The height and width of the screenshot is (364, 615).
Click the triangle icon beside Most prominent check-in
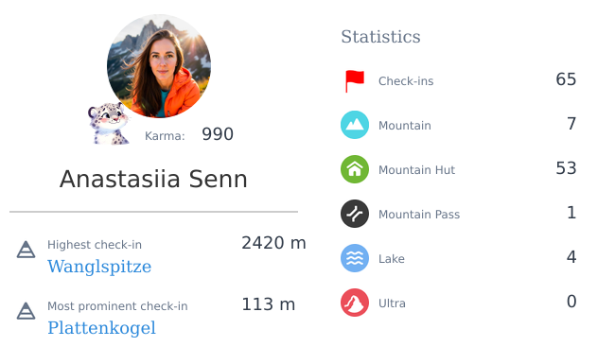26,311
